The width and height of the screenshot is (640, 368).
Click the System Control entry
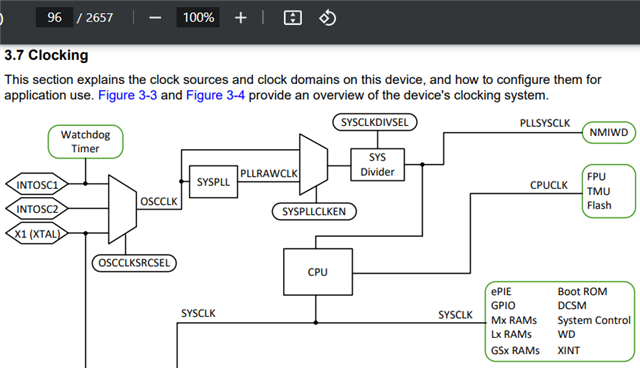tap(594, 320)
